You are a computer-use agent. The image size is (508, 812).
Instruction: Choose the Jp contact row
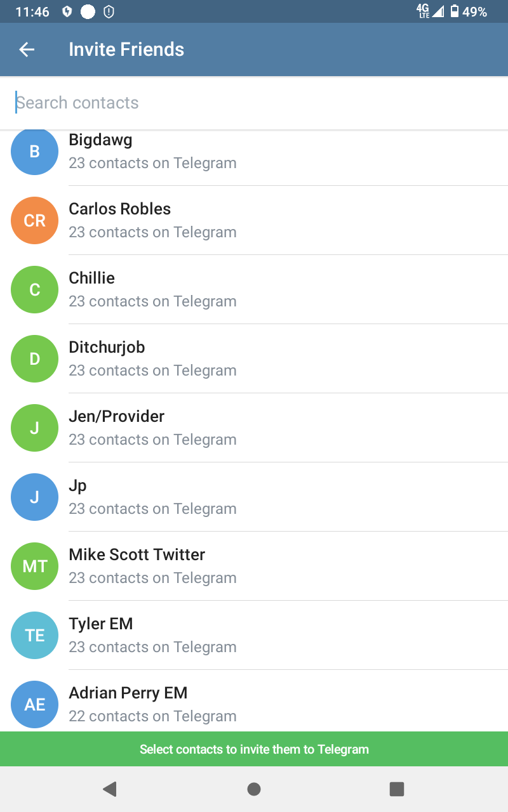click(x=254, y=497)
